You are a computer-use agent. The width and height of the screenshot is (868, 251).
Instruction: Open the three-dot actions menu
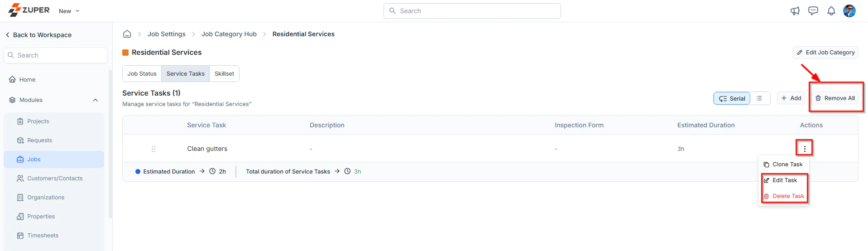pos(805,149)
